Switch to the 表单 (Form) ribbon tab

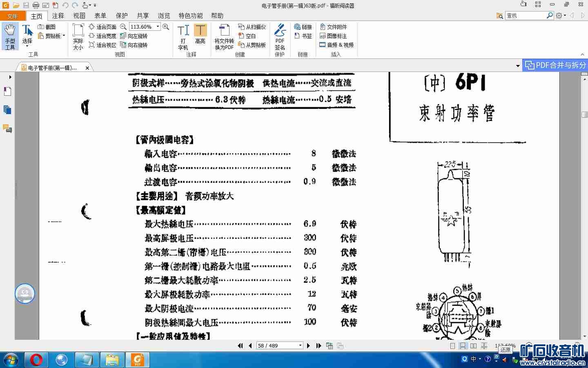pos(100,16)
